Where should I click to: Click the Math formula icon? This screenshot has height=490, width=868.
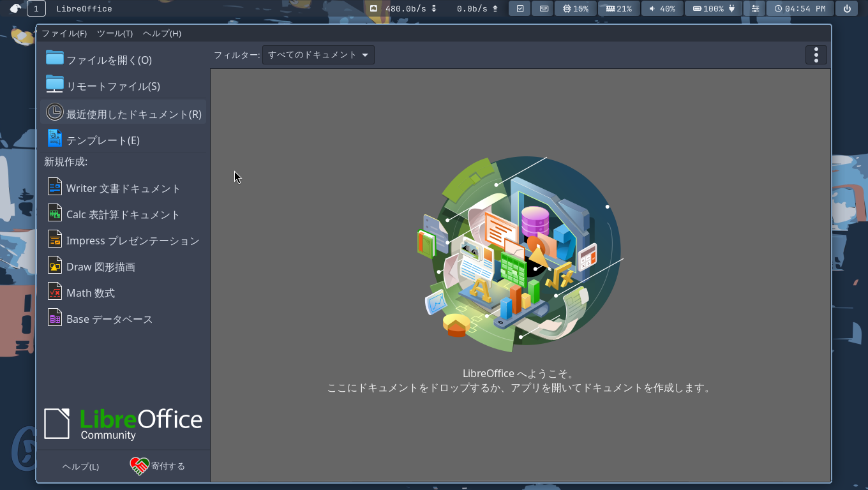click(x=55, y=292)
